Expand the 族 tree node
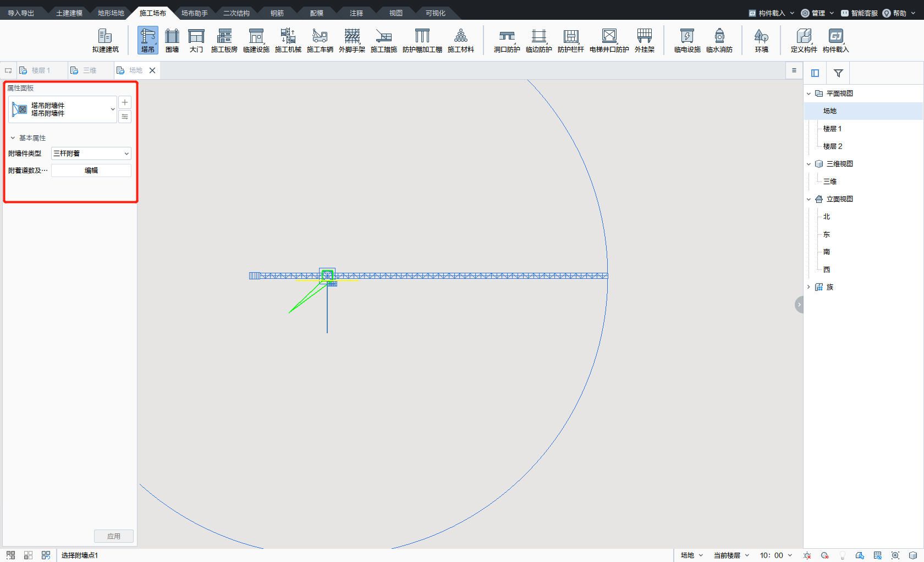The width and height of the screenshot is (924, 562). [809, 287]
